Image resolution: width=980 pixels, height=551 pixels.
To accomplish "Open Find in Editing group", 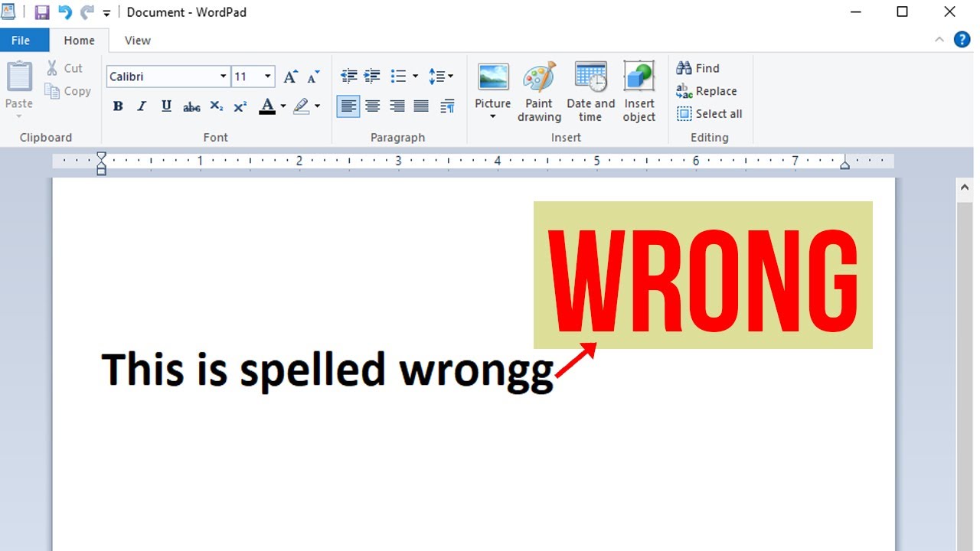I will (x=698, y=68).
